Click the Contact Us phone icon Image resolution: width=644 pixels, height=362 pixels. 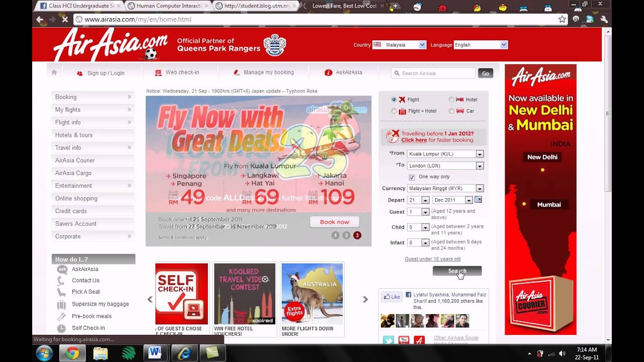point(61,281)
